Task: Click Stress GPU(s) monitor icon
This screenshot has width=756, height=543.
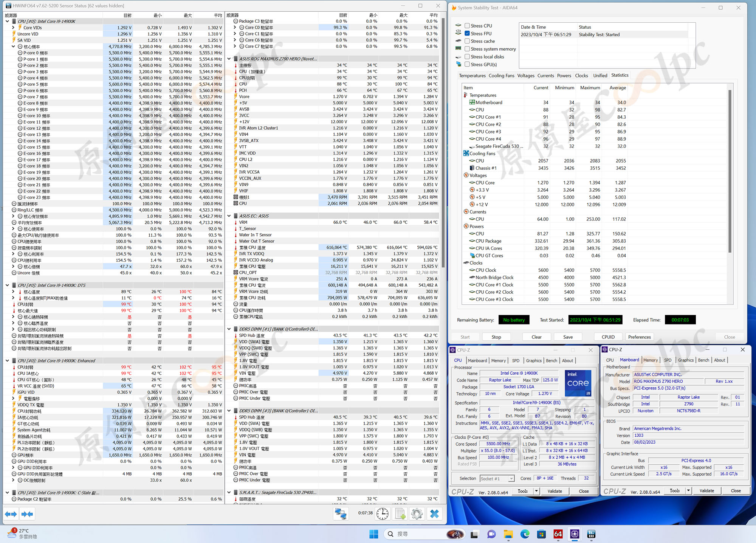Action: click(x=459, y=64)
